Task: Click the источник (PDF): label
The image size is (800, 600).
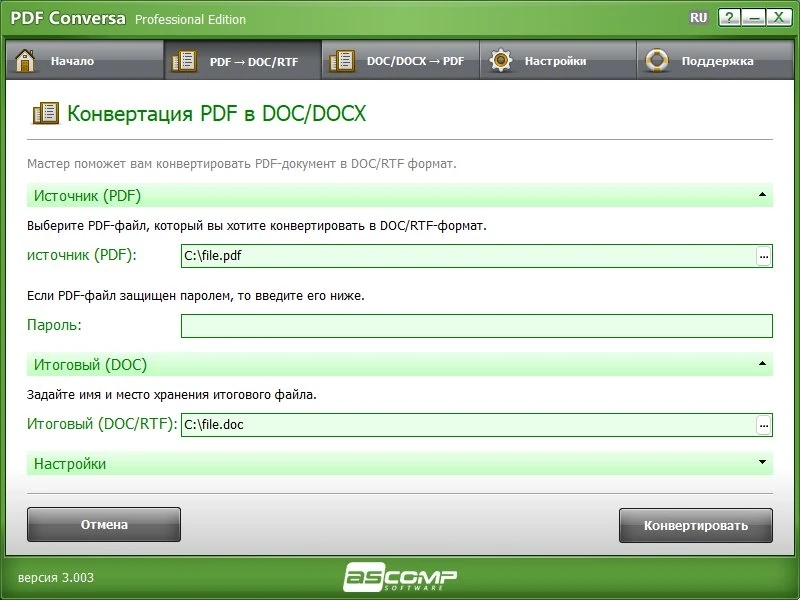Action: 82,255
